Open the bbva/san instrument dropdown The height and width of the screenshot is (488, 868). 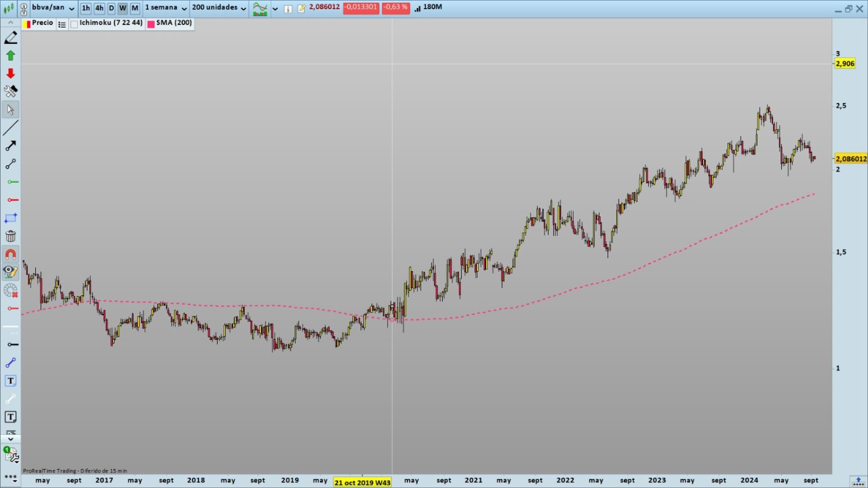(x=53, y=8)
